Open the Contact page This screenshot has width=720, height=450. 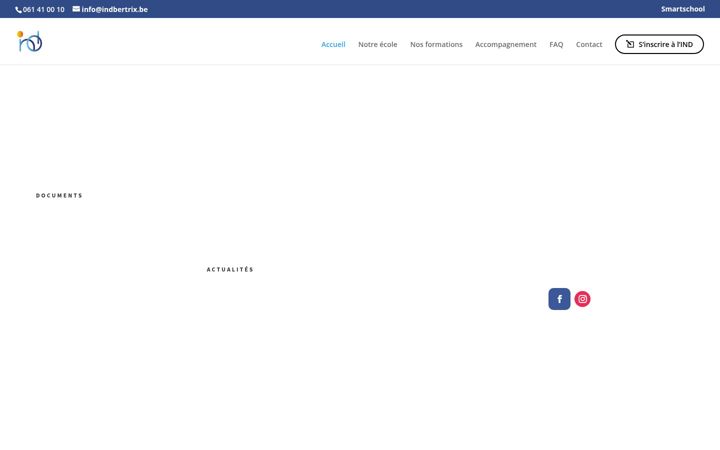click(x=589, y=44)
